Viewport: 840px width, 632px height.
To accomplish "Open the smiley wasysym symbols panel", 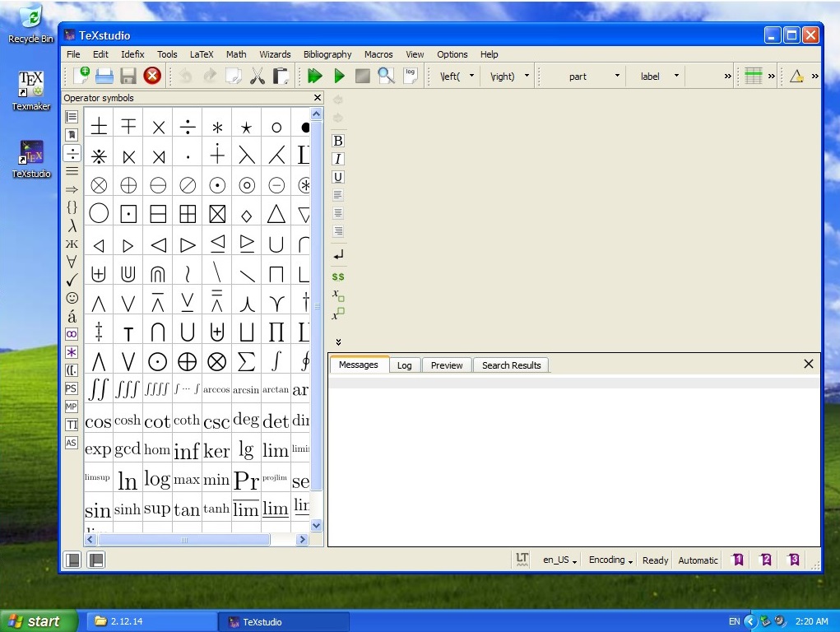I will (72, 298).
